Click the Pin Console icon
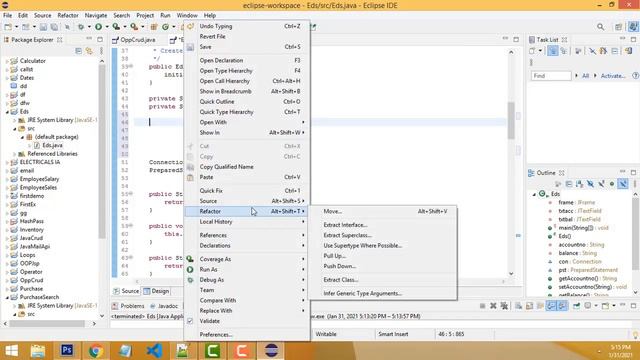This screenshot has height=360, width=640. click(x=576, y=306)
